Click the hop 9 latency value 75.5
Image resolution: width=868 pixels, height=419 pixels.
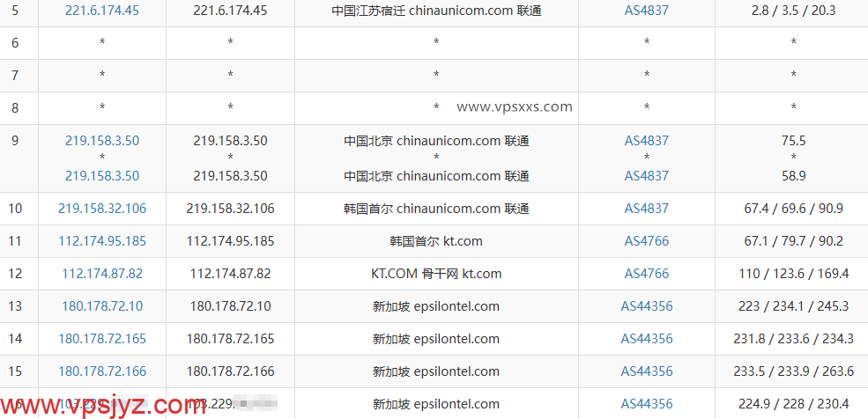click(793, 141)
